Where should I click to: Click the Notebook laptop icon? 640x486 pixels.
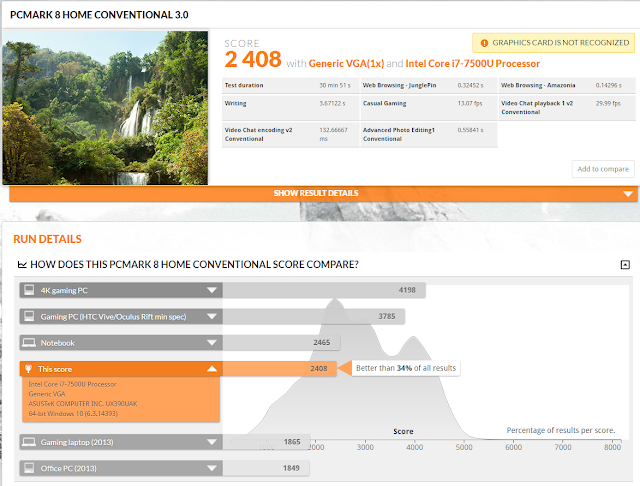[x=29, y=343]
